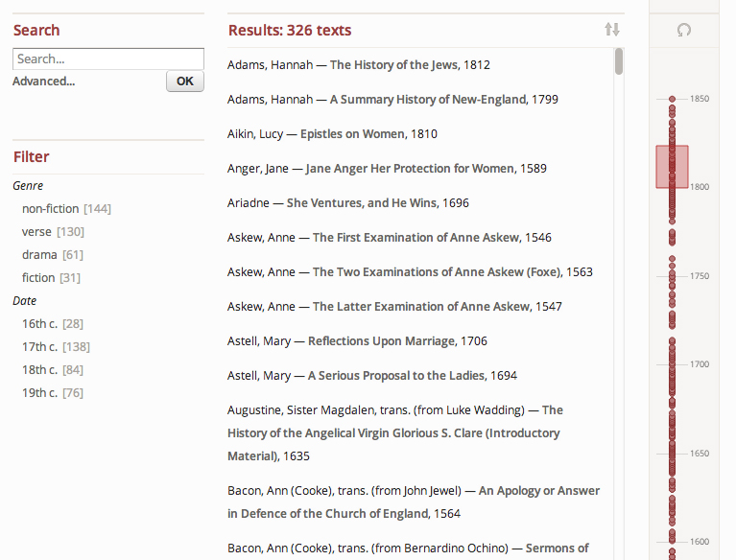Filter by non-fiction genre
This screenshot has width=736, height=560.
click(52, 208)
